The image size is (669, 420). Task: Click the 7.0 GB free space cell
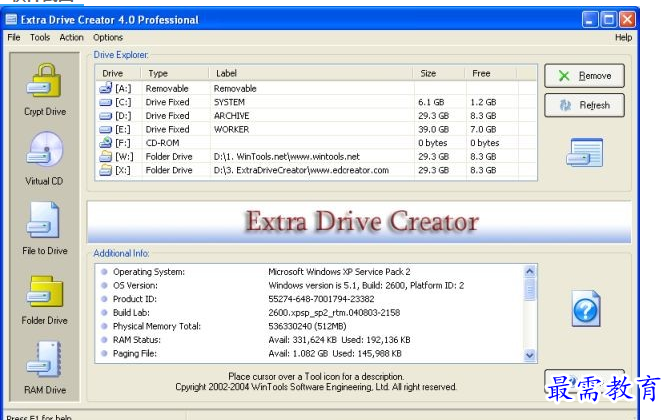(x=483, y=130)
